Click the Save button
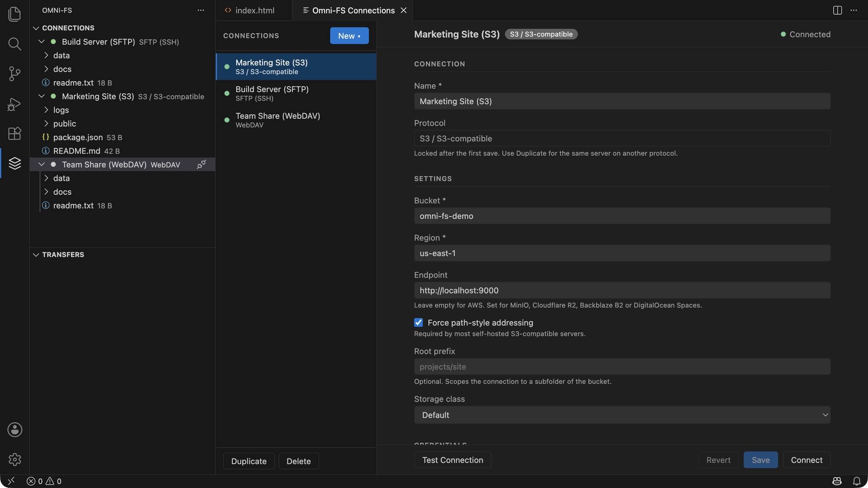The height and width of the screenshot is (488, 868). 760,460
